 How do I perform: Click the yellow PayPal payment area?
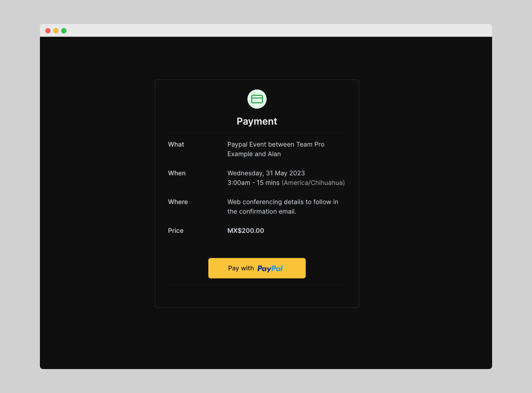point(257,268)
